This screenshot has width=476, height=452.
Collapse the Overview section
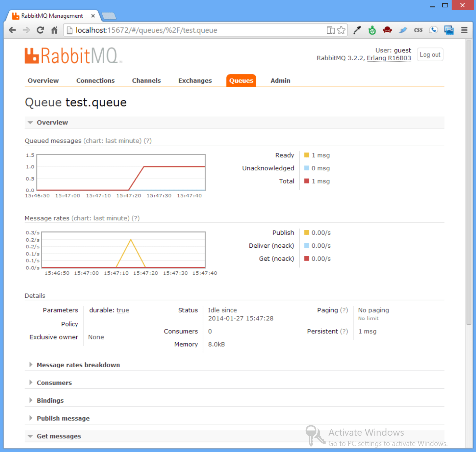tap(52, 122)
